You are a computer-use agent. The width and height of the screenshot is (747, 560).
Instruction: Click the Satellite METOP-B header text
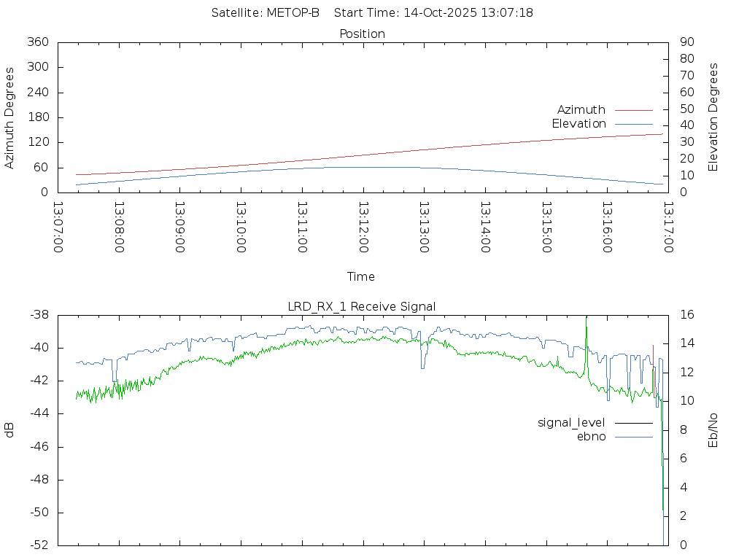pos(266,13)
